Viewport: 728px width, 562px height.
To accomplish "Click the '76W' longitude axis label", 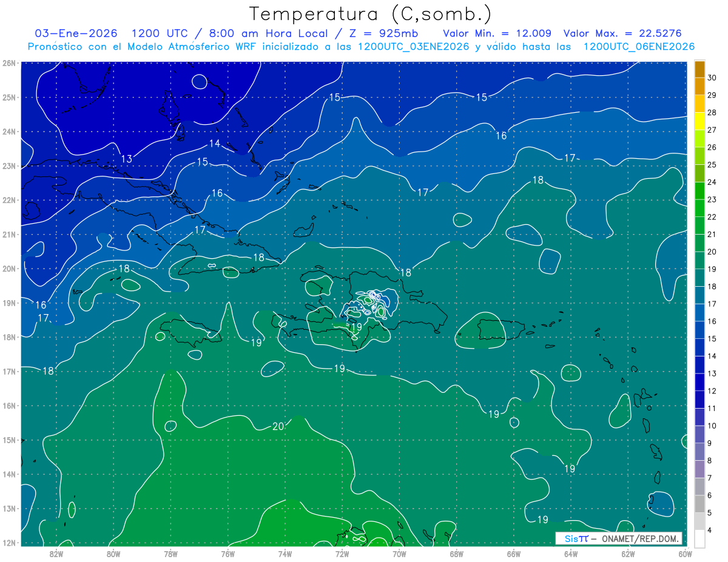I will coord(227,554).
